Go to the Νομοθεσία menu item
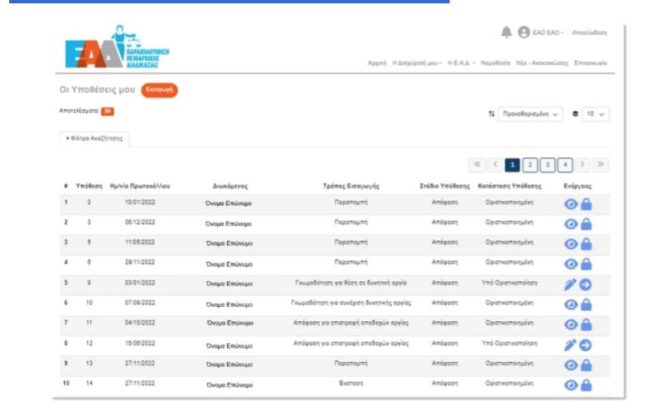The height and width of the screenshot is (412, 650). click(x=497, y=62)
